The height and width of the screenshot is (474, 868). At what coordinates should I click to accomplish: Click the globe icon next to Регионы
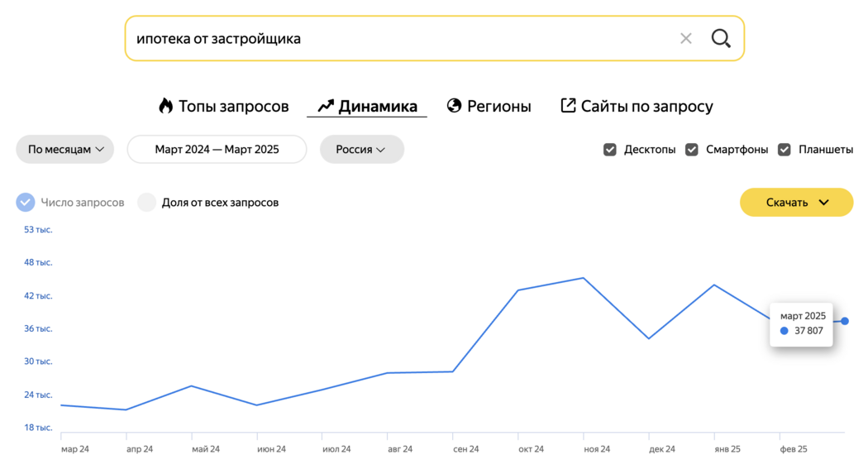pyautogui.click(x=454, y=105)
